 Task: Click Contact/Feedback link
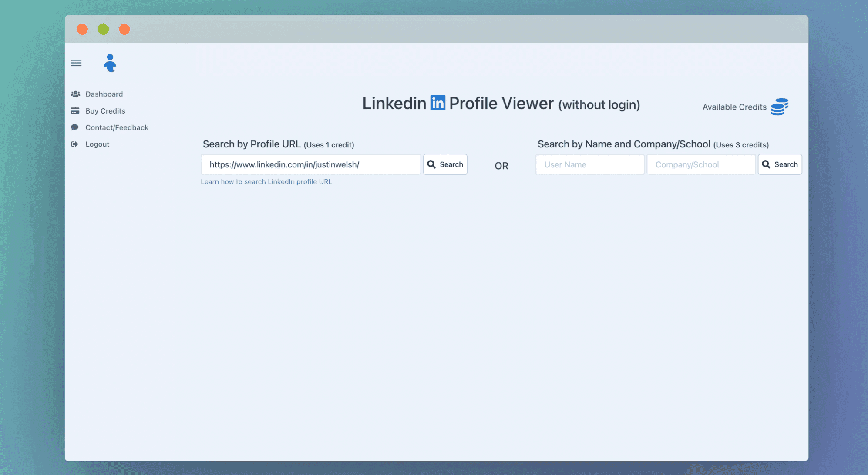click(x=117, y=127)
